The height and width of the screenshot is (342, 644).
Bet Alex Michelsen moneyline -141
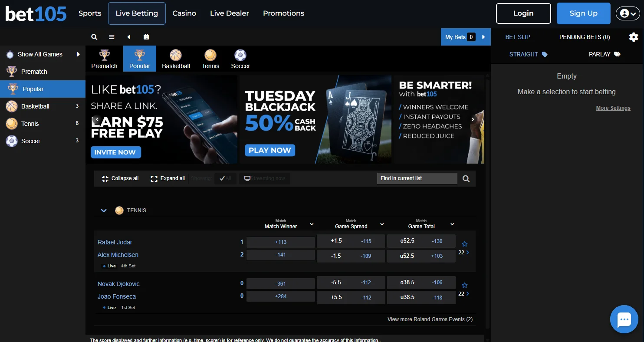281,255
